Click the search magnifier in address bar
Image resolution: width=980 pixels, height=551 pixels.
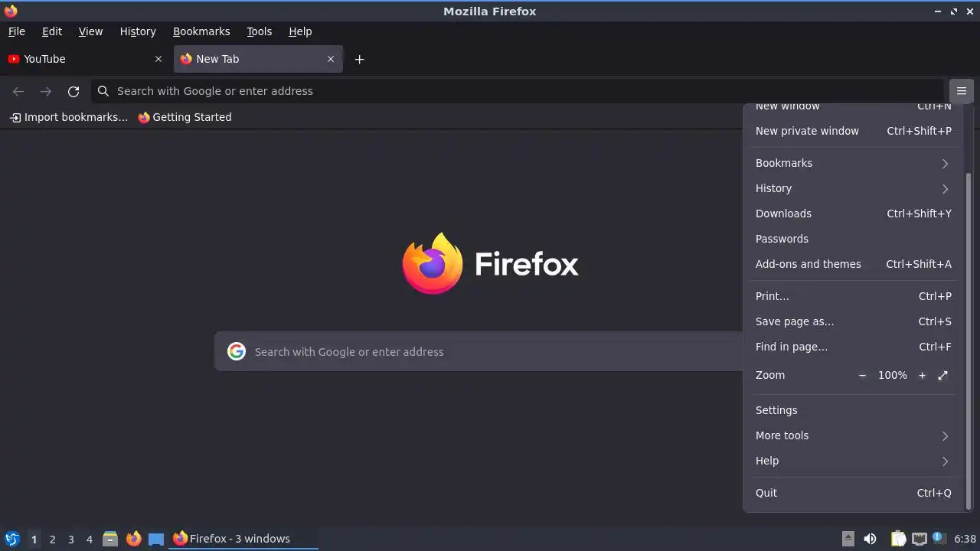pyautogui.click(x=103, y=91)
